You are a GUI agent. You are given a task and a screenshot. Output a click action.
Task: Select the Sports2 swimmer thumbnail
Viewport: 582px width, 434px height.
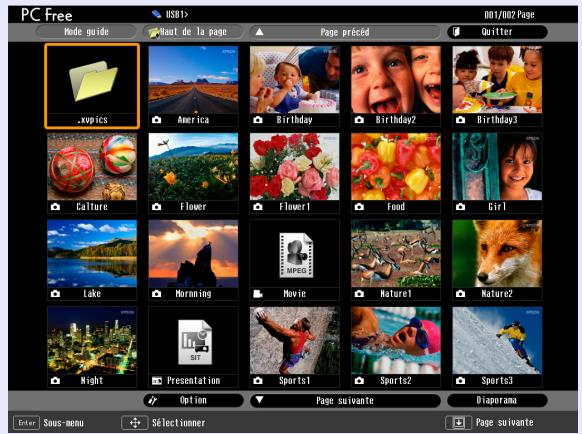click(396, 340)
